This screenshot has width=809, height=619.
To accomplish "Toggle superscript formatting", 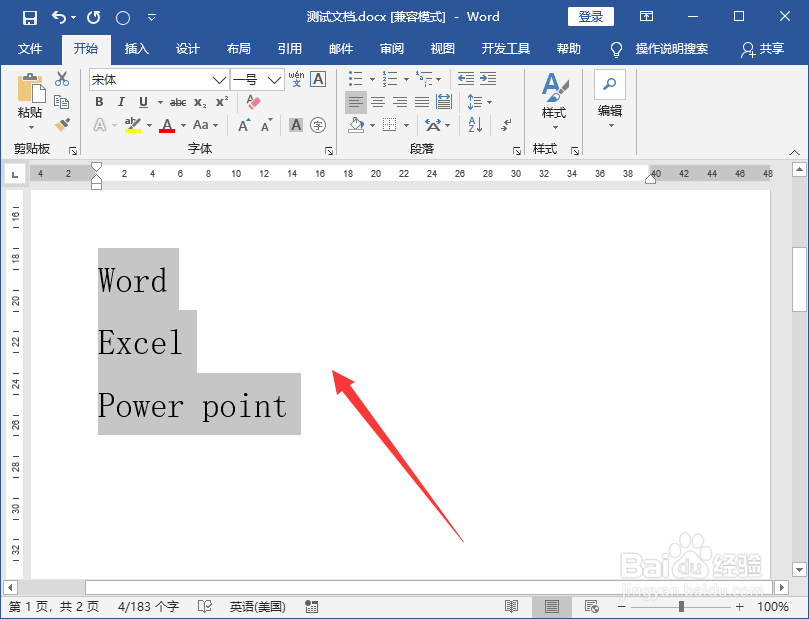I will 222,102.
